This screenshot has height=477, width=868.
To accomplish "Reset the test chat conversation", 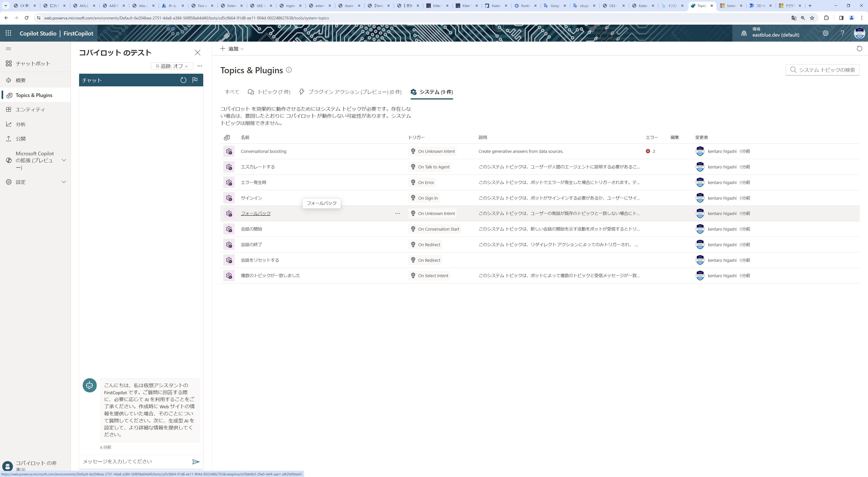I will tap(183, 80).
